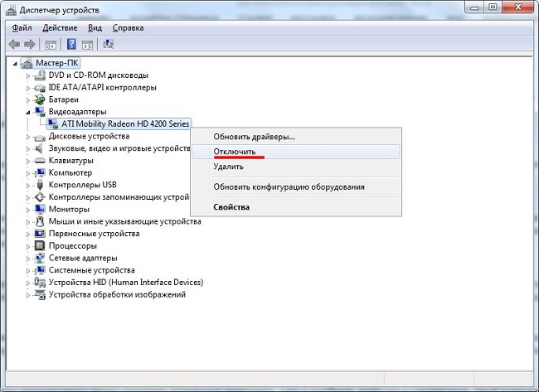Collapse the Мастер-ПК root node
The height and width of the screenshot is (392, 539).
(x=15, y=64)
